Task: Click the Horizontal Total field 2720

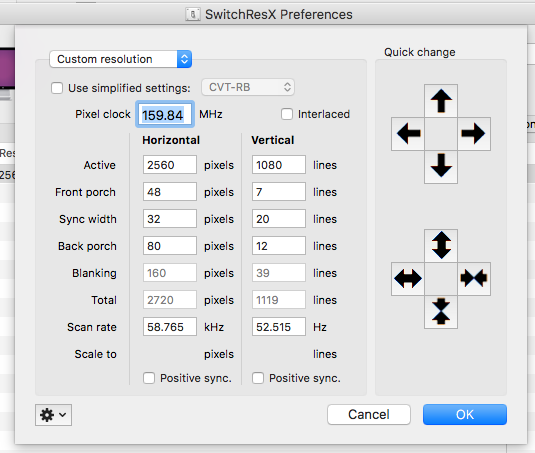Action: 170,299
